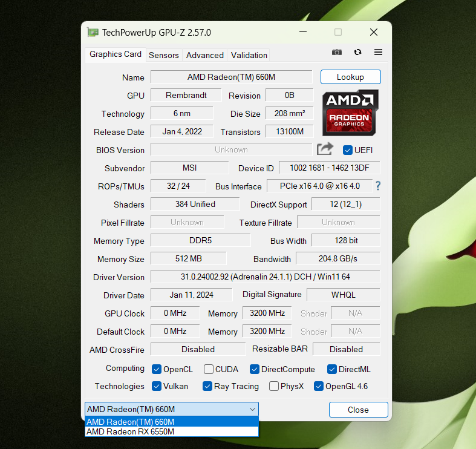The height and width of the screenshot is (449, 476).
Task: Toggle the DirectCompute checkbox
Action: pyautogui.click(x=255, y=369)
